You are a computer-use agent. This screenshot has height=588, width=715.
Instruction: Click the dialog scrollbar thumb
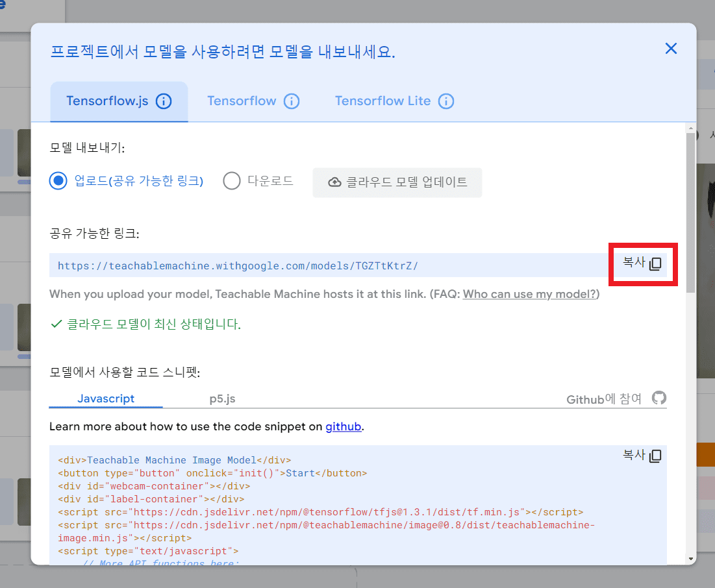[x=691, y=212]
